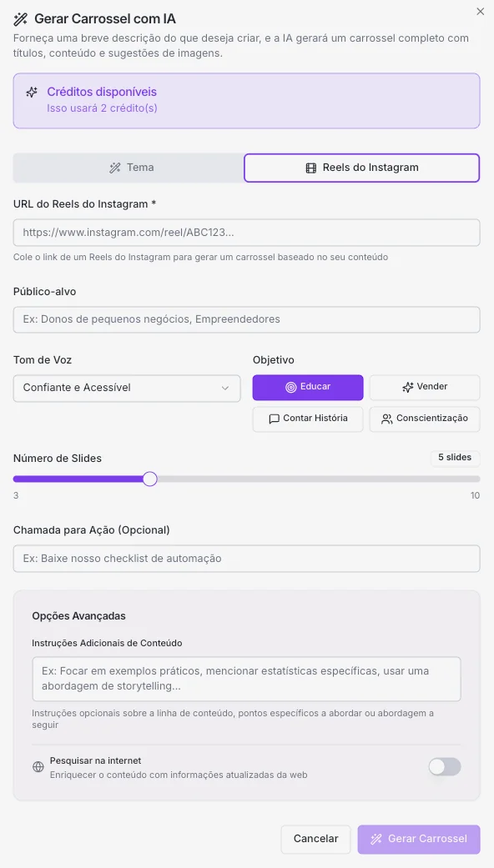Select the Reels do Instagram tab
The height and width of the screenshot is (868, 494).
[x=361, y=167]
